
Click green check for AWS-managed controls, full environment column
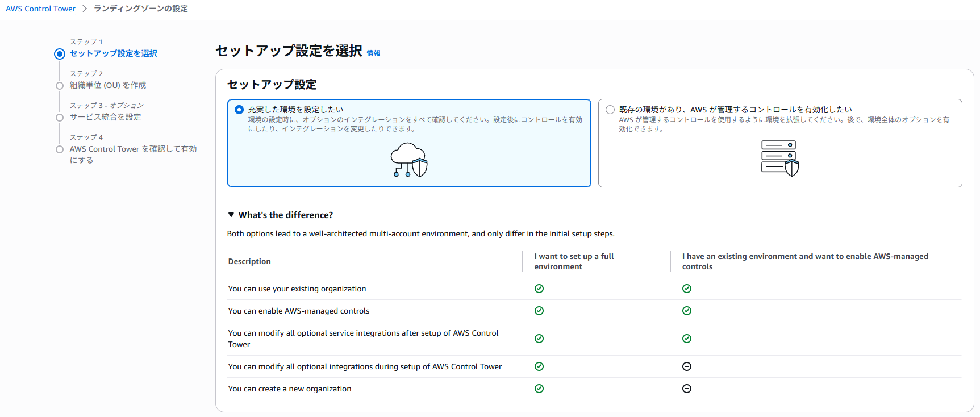pos(539,311)
